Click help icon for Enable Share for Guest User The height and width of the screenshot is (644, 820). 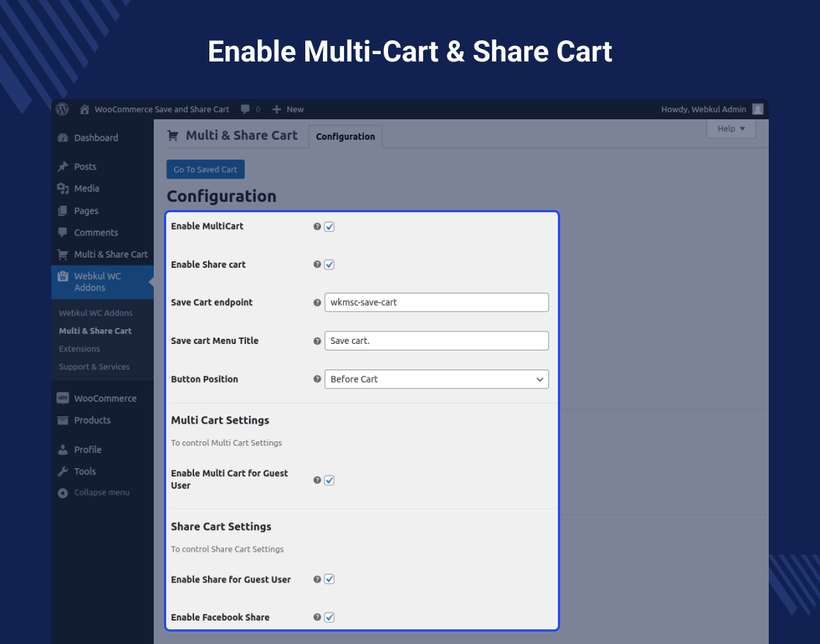[317, 579]
